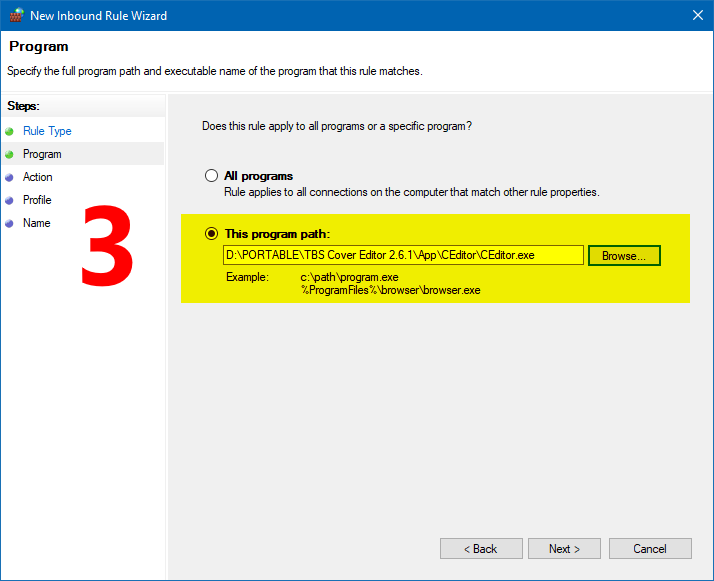Click the Browse... button
Screen dimensions: 714x581
tap(624, 255)
